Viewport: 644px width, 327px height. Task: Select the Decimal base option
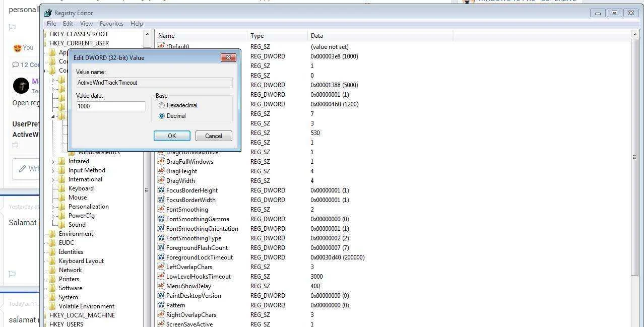pyautogui.click(x=162, y=116)
